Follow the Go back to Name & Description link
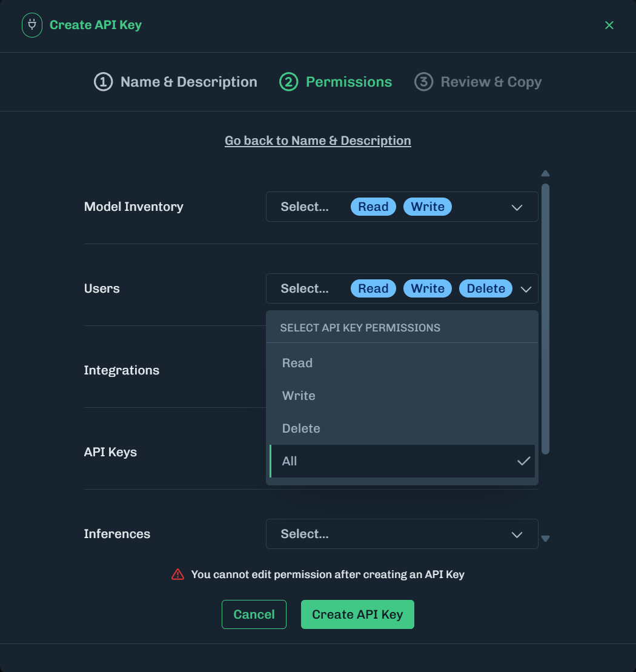 (317, 140)
